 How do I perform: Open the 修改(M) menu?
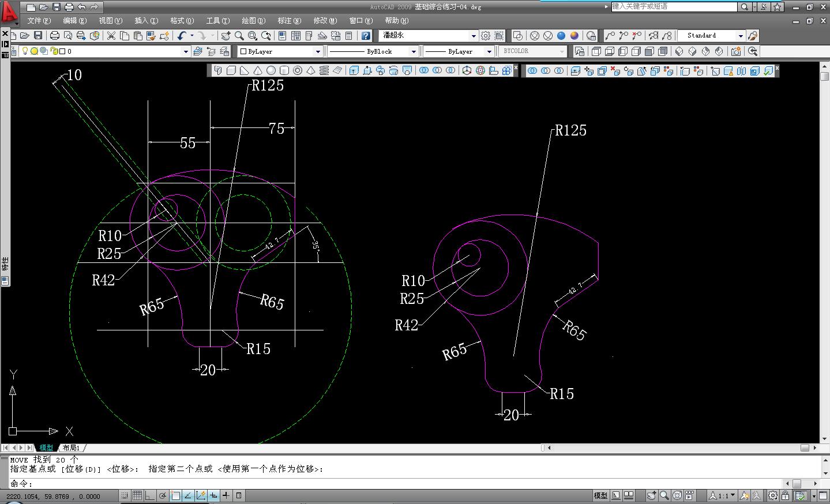(325, 21)
